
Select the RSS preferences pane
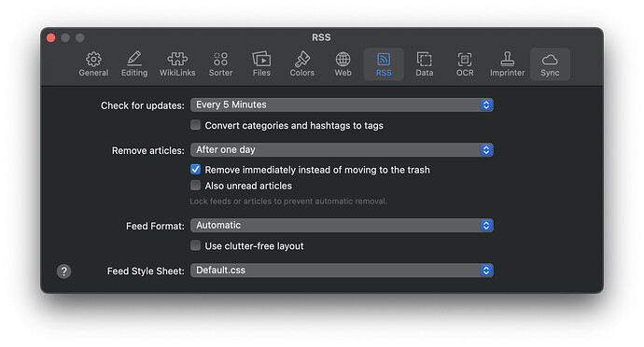[384, 64]
